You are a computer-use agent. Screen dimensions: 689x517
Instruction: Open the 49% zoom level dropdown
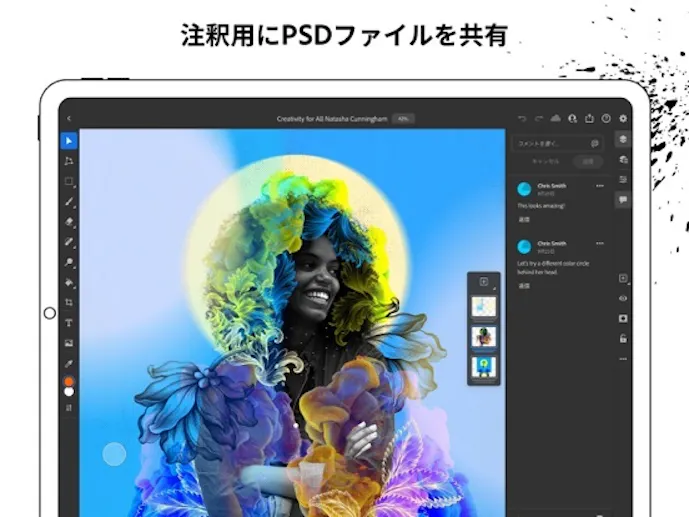[x=403, y=119]
